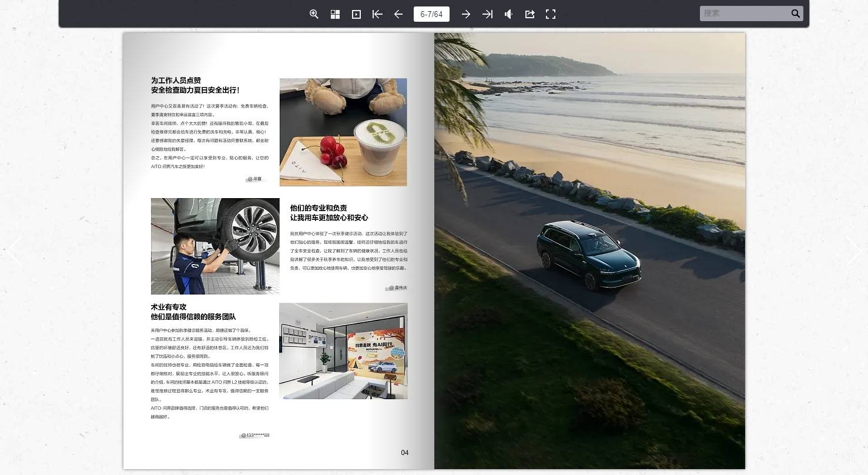The height and width of the screenshot is (475, 868).
Task: Jump to the first page
Action: coord(377,14)
